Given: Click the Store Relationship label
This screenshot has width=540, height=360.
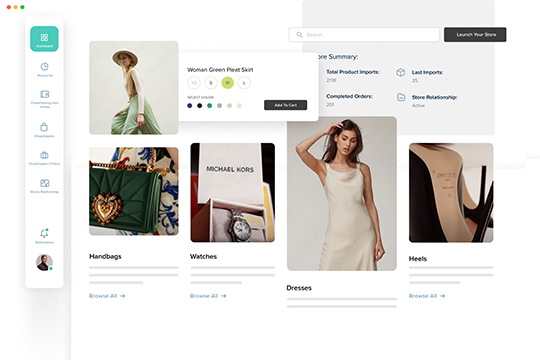Looking at the screenshot, I should (x=435, y=97).
